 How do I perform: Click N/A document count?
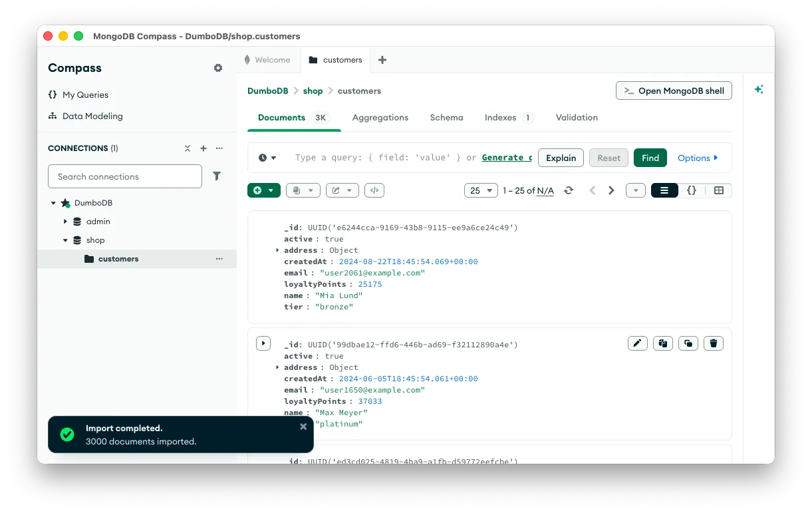545,191
